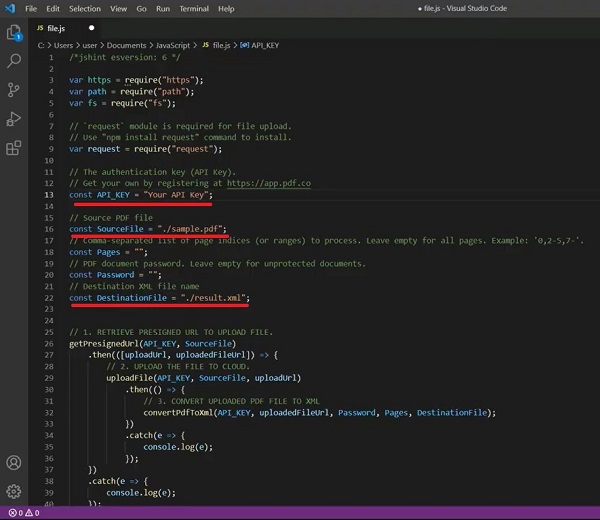The width and height of the screenshot is (600, 520).
Task: Click the VS Code logo icon
Action: pos(10,8)
